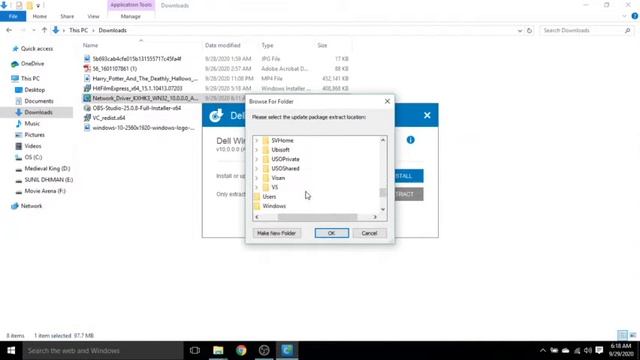
Task: Open the File menu in Explorer
Action: [x=13, y=16]
